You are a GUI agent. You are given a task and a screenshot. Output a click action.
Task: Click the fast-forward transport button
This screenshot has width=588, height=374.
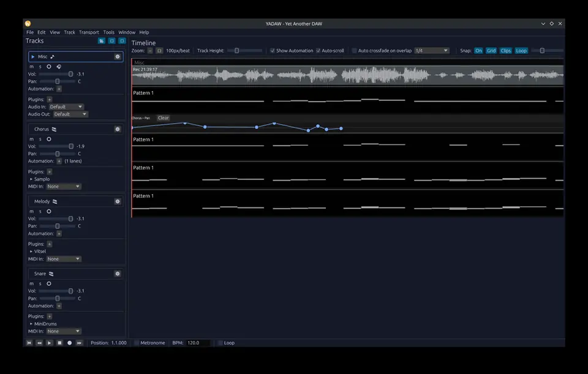tap(79, 343)
